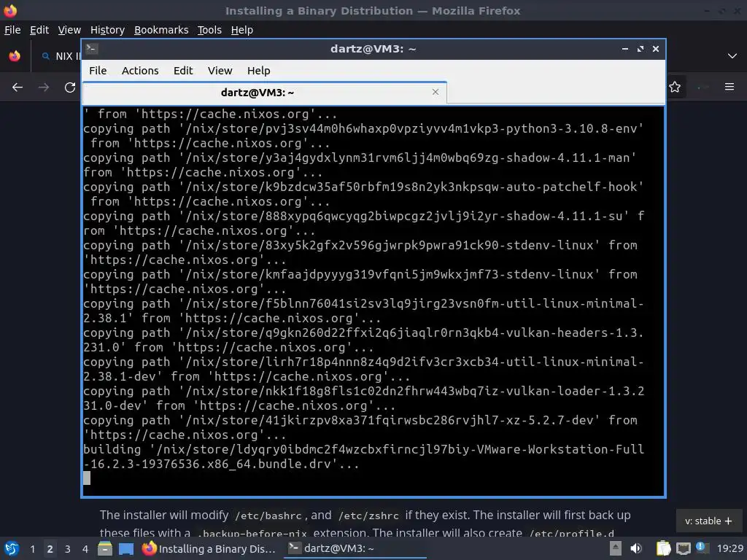Open Firefox Tools menu
The image size is (747, 560).
pyautogui.click(x=209, y=30)
